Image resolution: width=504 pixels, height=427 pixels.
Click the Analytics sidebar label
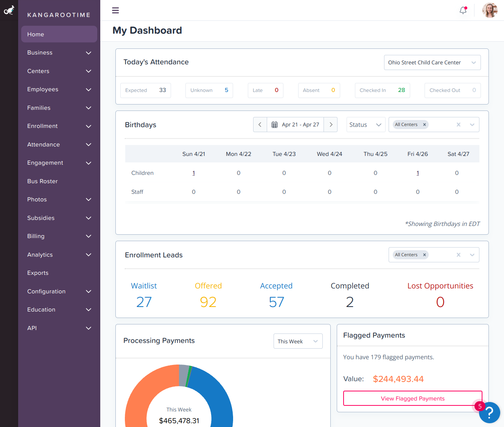pyautogui.click(x=40, y=255)
